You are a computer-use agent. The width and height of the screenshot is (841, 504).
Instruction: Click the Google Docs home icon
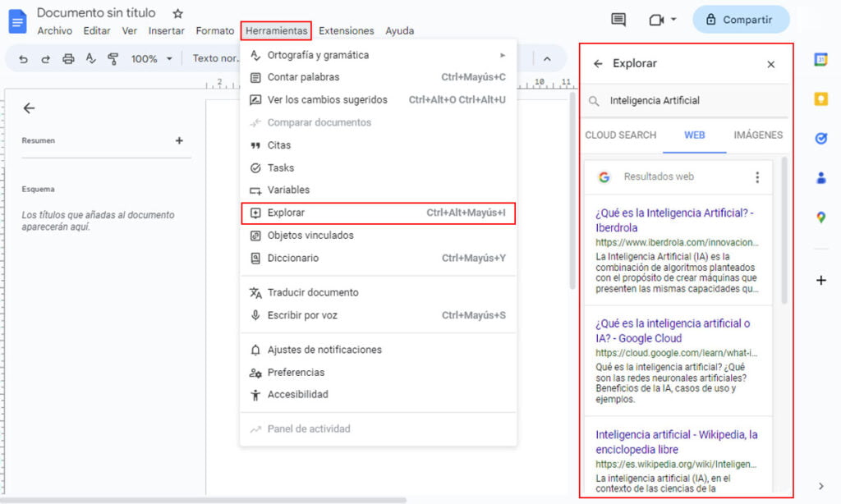tap(17, 21)
